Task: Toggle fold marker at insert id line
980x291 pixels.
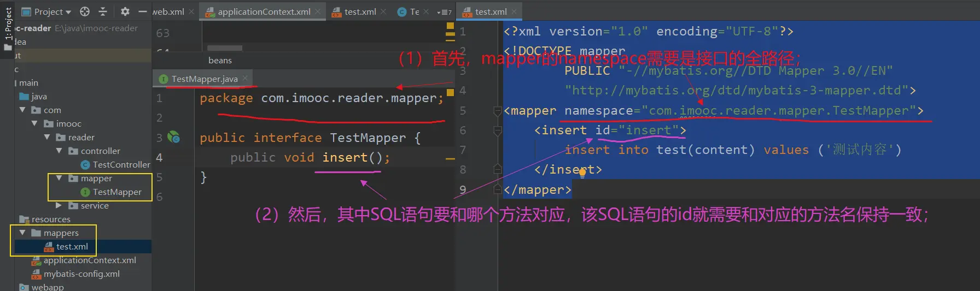Action: click(498, 130)
